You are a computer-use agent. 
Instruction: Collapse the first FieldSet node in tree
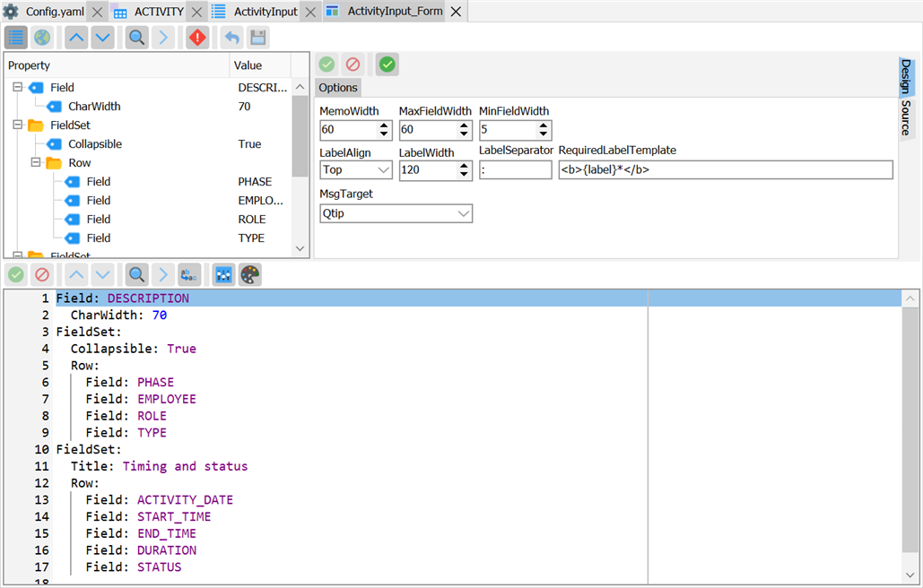18,125
